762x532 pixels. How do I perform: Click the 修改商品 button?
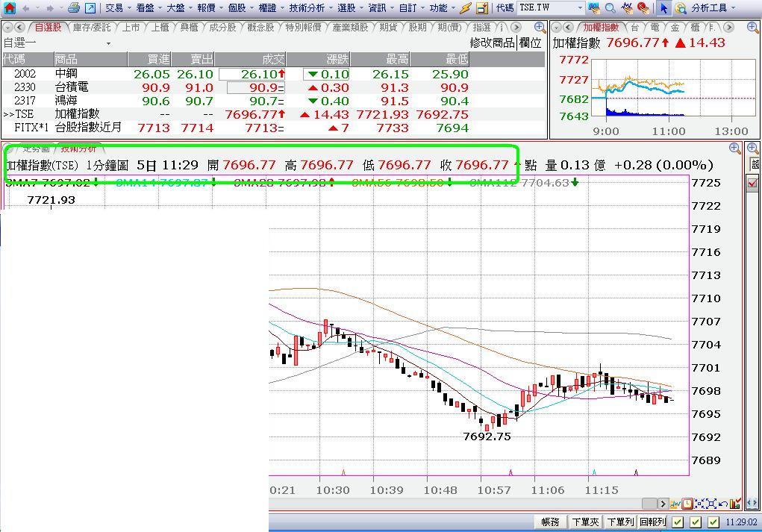click(x=492, y=43)
